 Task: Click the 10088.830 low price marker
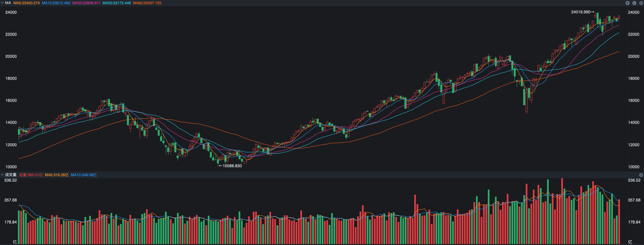point(230,166)
